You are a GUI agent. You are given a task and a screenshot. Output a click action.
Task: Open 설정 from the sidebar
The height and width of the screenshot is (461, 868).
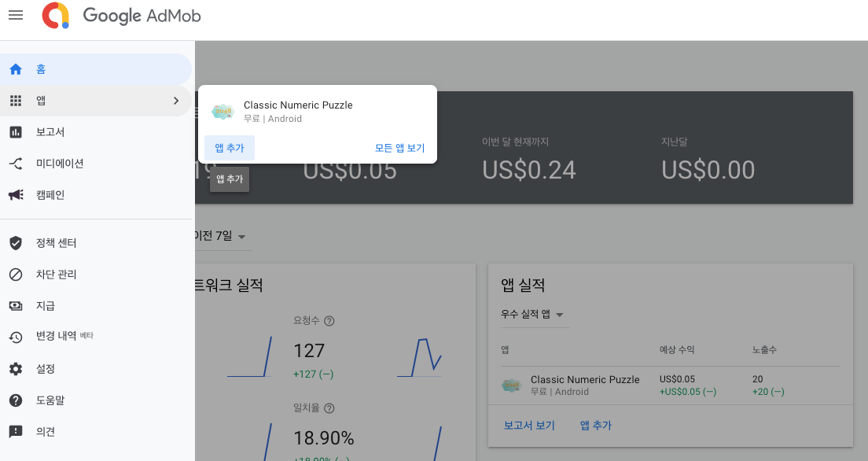point(96,368)
